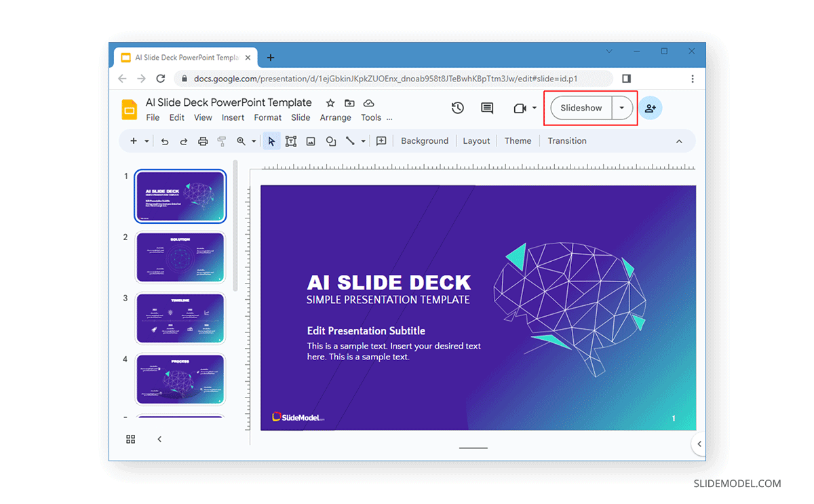
Task: Insert a new comment
Action: (x=486, y=108)
